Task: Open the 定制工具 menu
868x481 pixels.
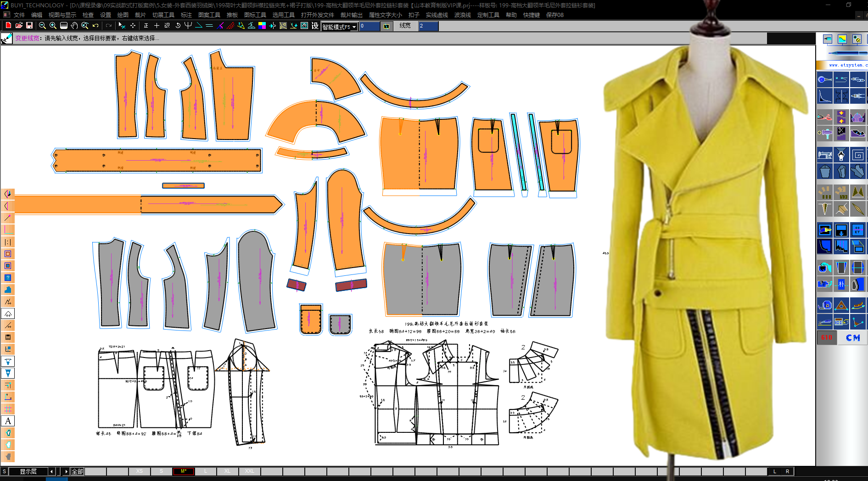Action: [x=488, y=15]
